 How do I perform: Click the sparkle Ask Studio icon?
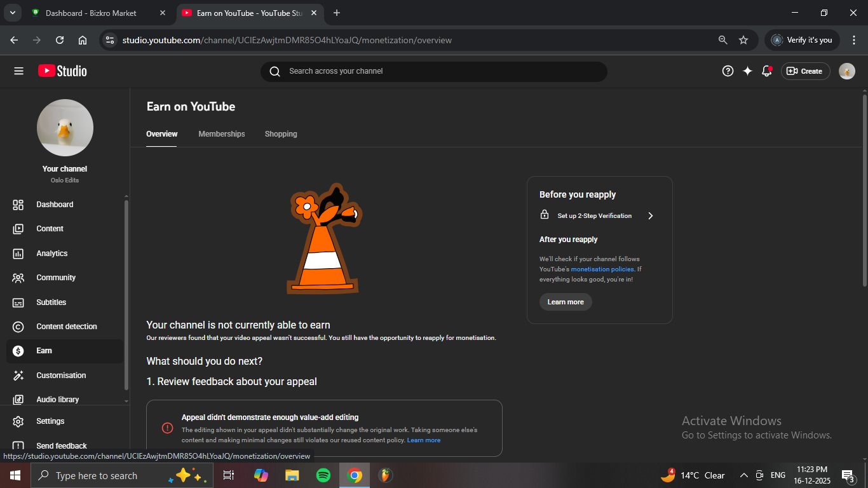click(747, 71)
